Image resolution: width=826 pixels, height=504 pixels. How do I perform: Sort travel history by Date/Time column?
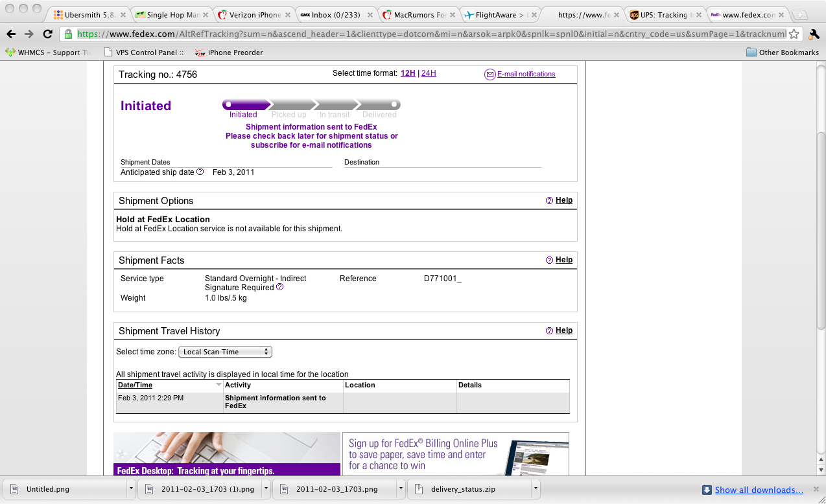pyautogui.click(x=135, y=385)
